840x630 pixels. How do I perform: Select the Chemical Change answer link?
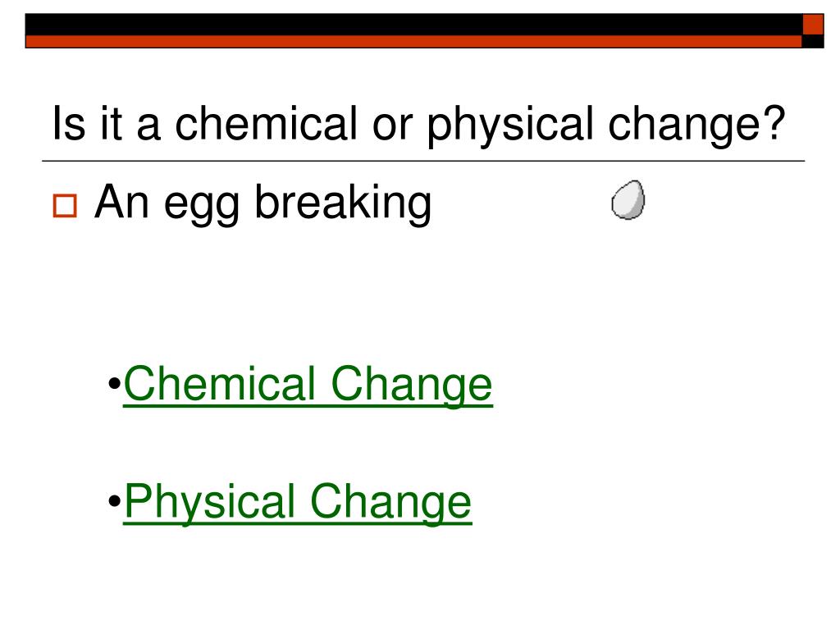308,385
